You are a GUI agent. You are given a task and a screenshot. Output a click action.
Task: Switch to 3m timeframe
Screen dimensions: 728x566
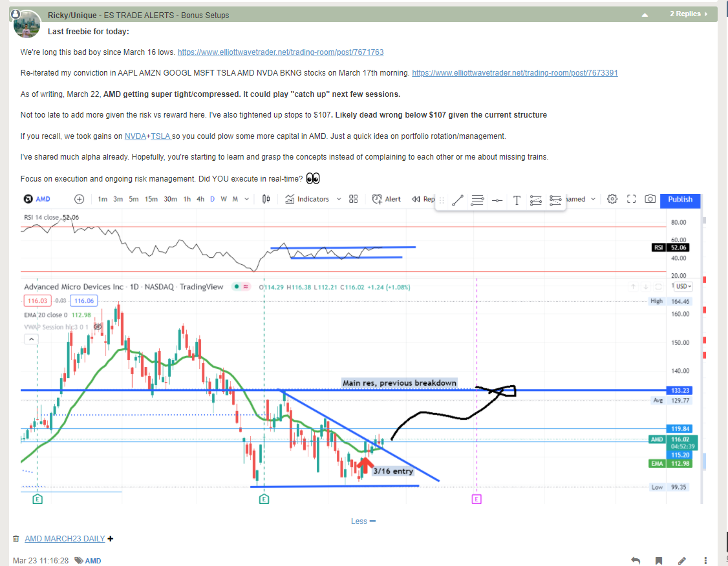118,199
